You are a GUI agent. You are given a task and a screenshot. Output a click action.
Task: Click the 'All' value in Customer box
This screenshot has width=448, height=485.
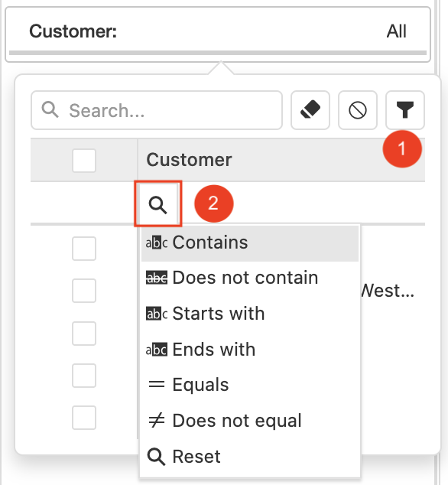[x=396, y=31]
